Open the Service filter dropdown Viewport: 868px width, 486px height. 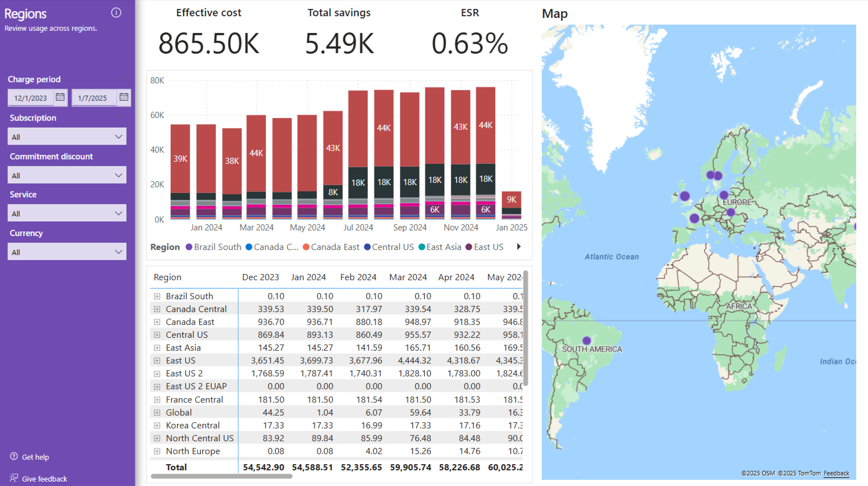tap(67, 213)
